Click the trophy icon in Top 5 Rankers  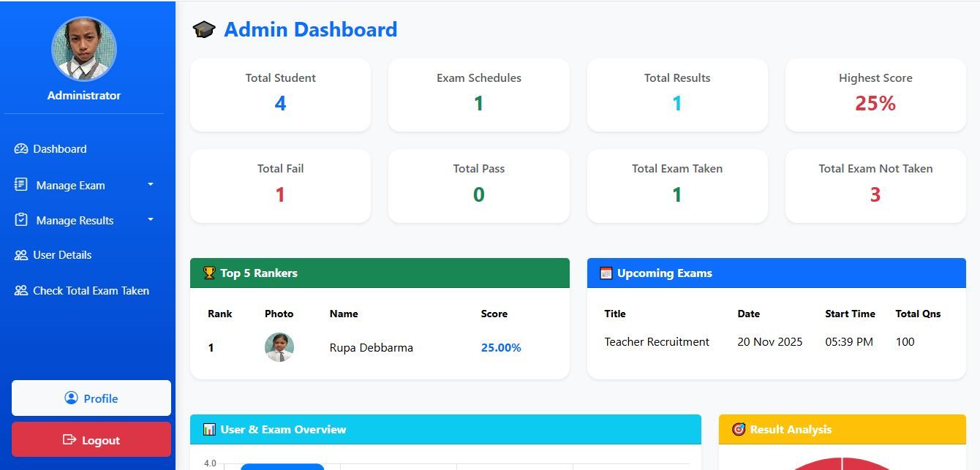[209, 273]
